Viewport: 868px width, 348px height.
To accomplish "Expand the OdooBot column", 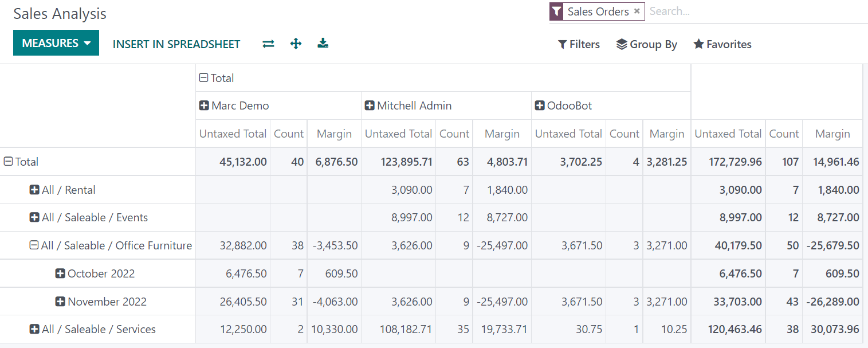I will (540, 105).
